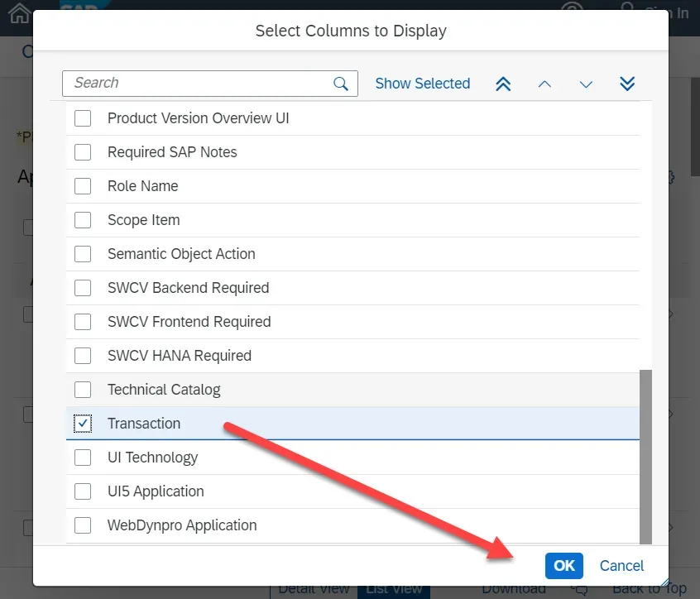
Task: Click the home icon in header
Action: tap(18, 13)
